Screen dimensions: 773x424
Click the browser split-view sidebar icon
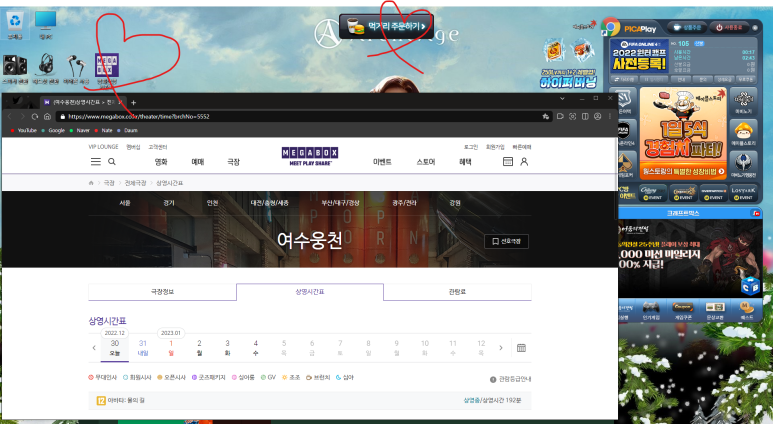585,116
